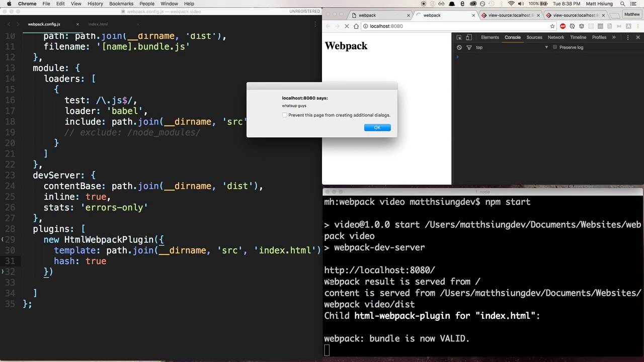Open the People menu
644x362 pixels.
coord(147,4)
